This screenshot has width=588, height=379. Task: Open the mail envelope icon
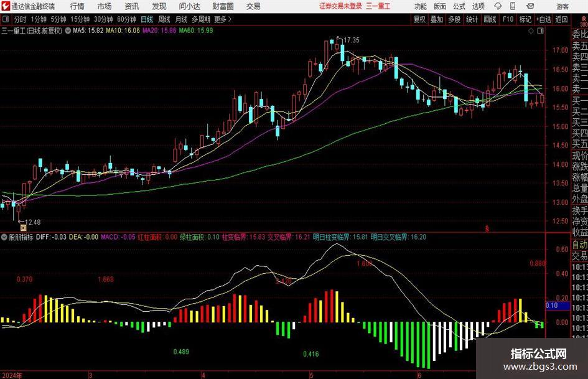tap(530, 6)
